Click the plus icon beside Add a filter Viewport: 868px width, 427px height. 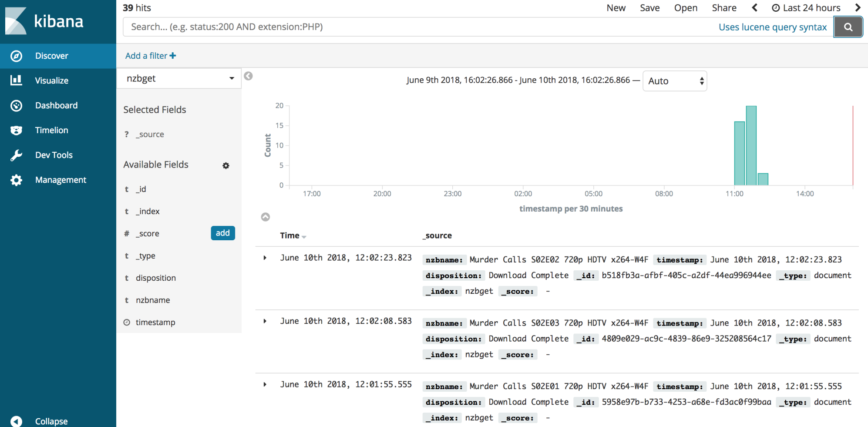tap(173, 56)
